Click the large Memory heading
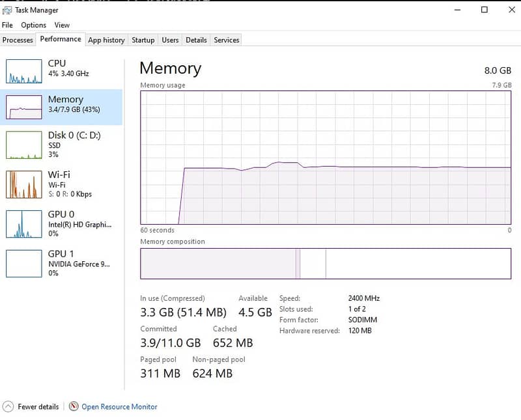The width and height of the screenshot is (521, 420). (x=171, y=68)
